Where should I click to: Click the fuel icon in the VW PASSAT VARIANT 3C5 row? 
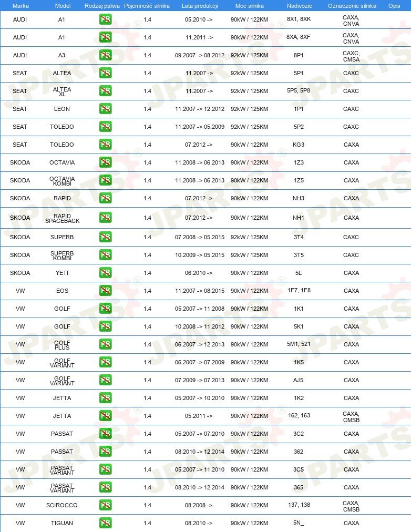click(106, 469)
